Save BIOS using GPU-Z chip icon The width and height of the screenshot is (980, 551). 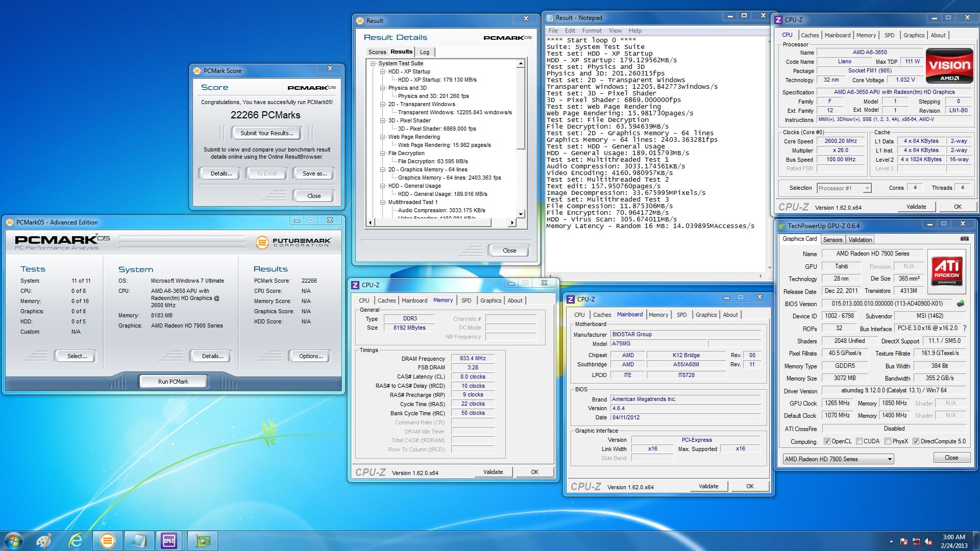click(x=961, y=304)
